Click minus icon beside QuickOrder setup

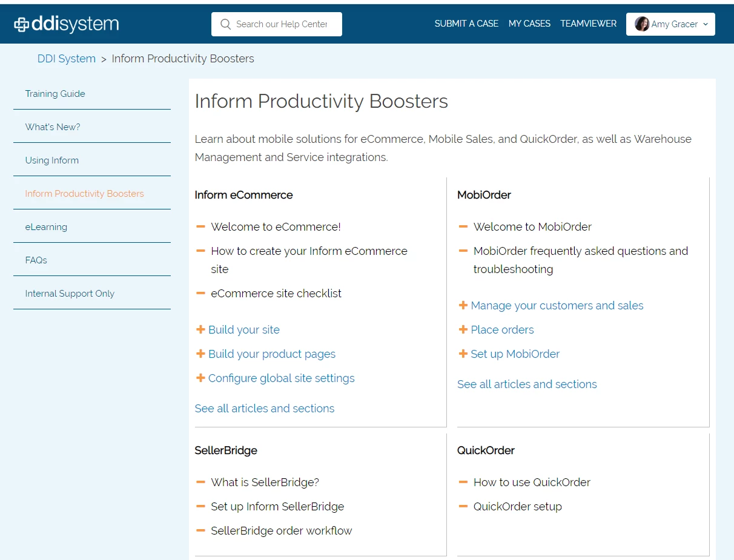click(x=463, y=506)
